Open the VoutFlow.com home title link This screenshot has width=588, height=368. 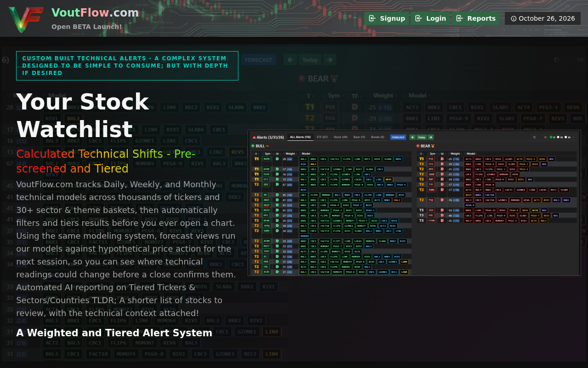95,12
